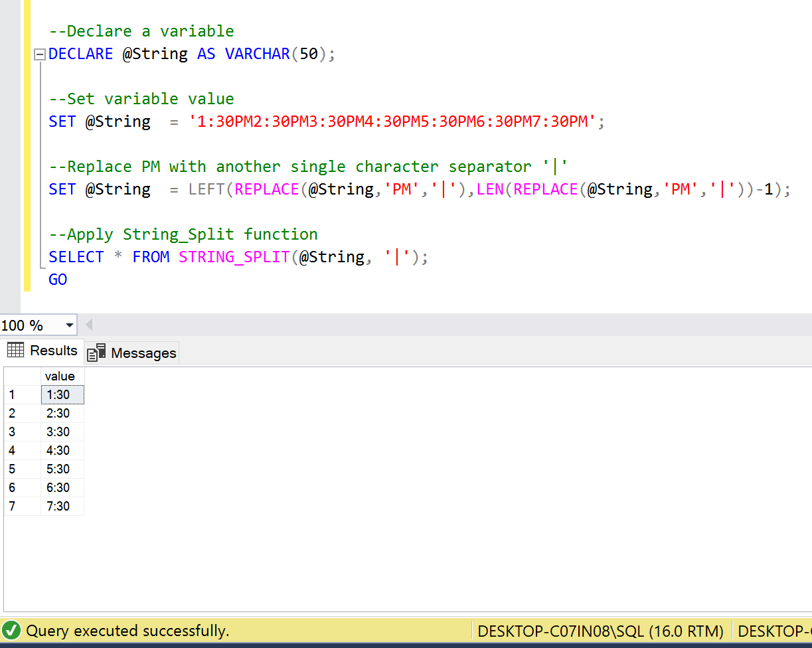Screen dimensions: 812x648
Task: Select the cell containing 3:30
Action: [62, 432]
